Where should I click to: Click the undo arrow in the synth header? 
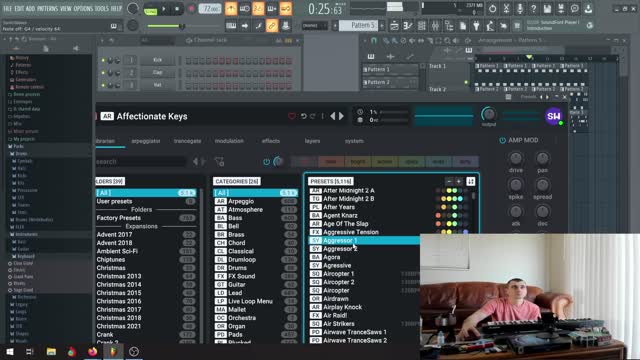click(304, 116)
